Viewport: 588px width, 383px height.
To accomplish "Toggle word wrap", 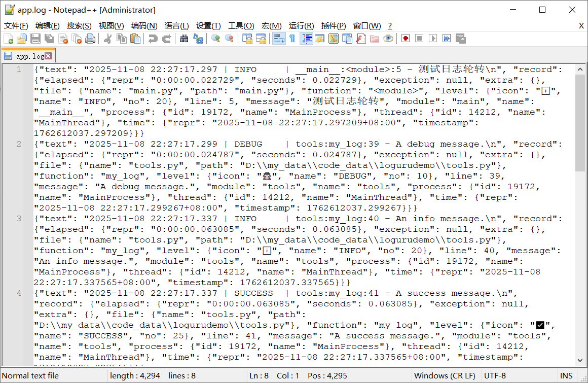I will coord(278,38).
